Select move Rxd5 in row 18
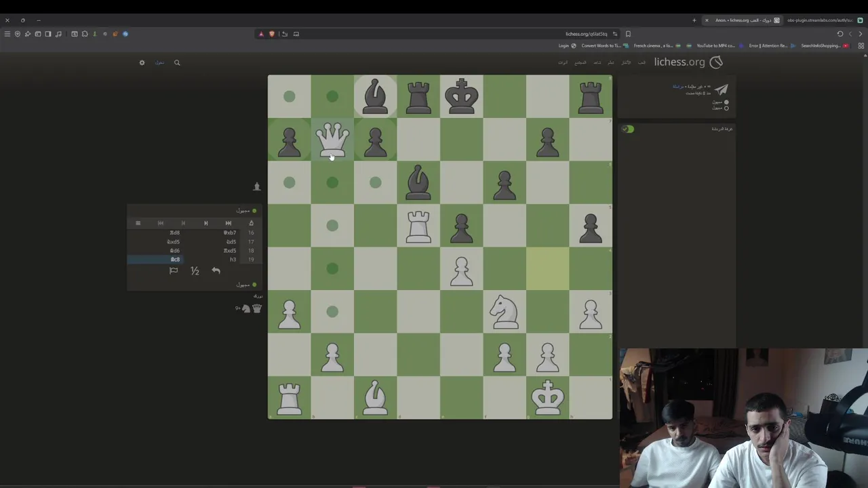868x488 pixels. pos(230,251)
